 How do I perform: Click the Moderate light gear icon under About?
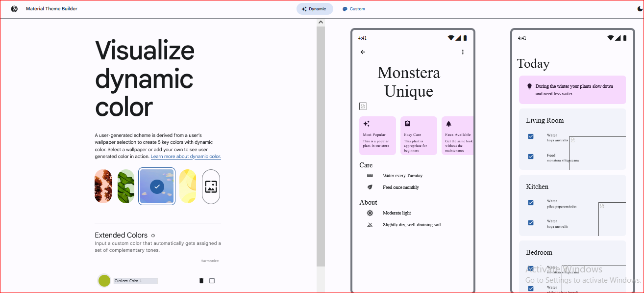tap(370, 213)
